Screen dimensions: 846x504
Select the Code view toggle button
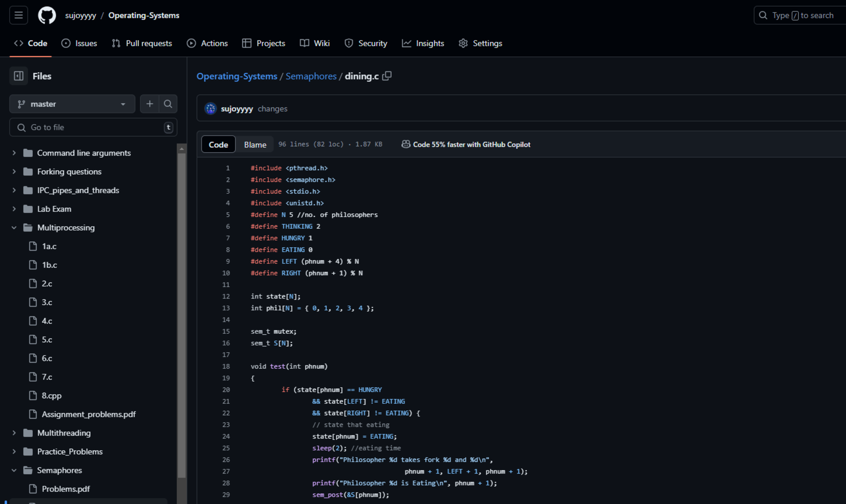click(x=218, y=145)
